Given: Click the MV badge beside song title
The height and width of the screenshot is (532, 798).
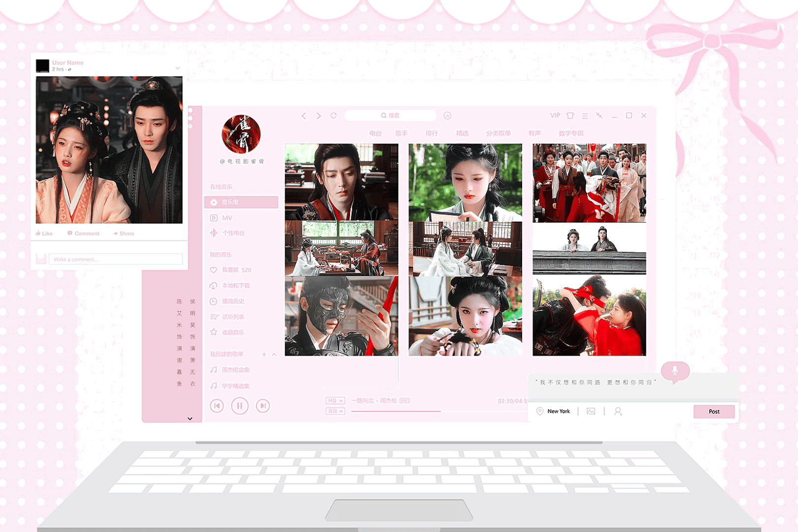Looking at the screenshot, I should [404, 400].
